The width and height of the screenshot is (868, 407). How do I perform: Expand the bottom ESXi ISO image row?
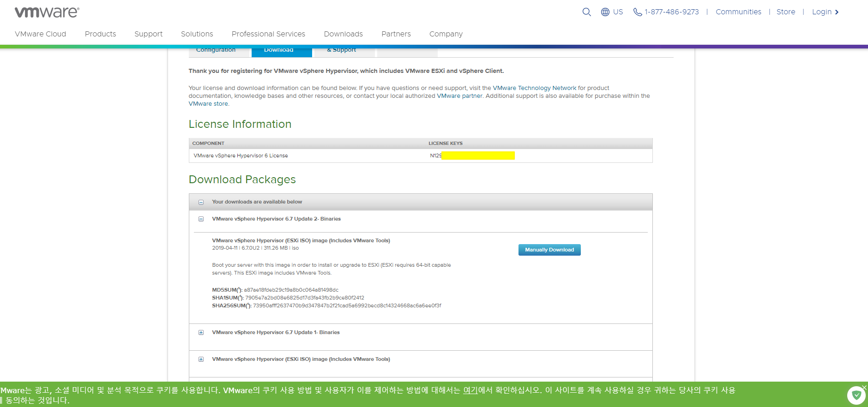coord(201,359)
